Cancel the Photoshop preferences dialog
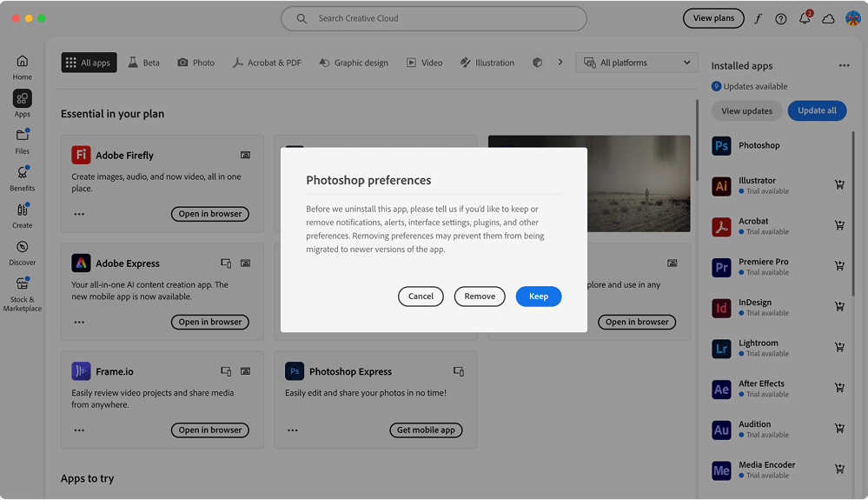Image resolution: width=868 pixels, height=500 pixels. (421, 297)
